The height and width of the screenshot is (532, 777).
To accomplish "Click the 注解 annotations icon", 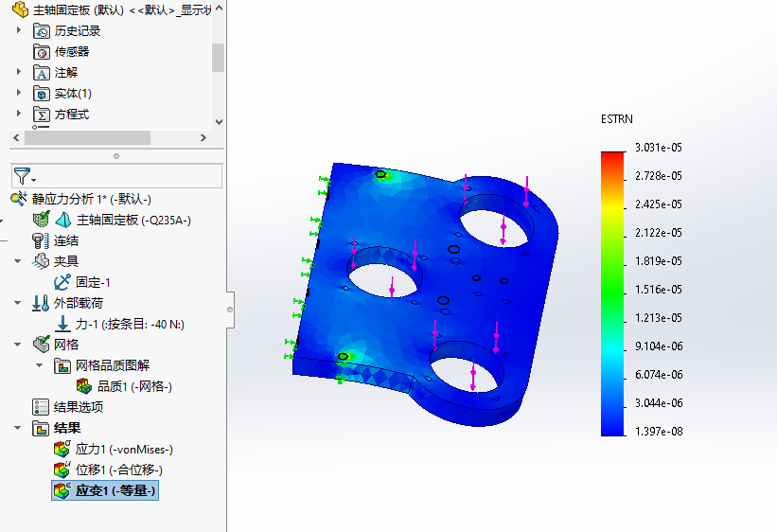I will coord(42,73).
